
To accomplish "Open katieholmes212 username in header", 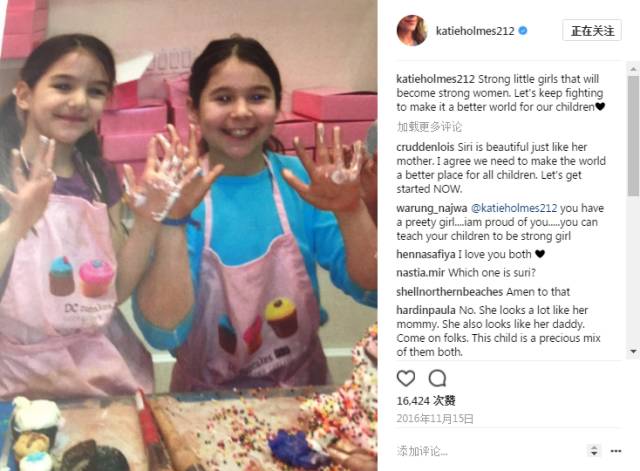I will pos(475,31).
